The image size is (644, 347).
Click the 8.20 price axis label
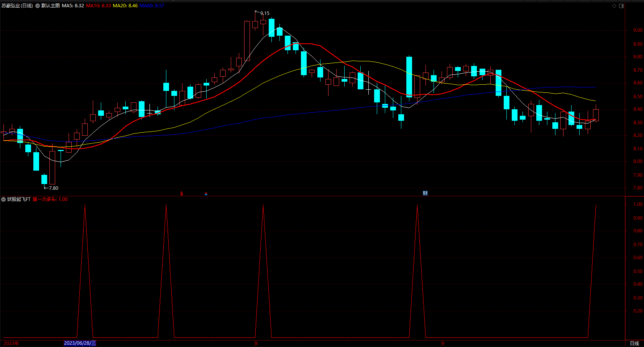point(638,135)
